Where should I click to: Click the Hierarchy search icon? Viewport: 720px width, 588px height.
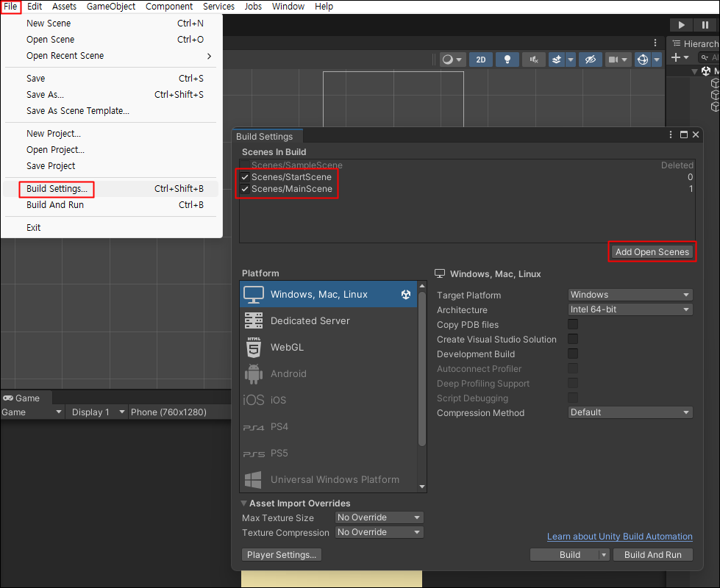coord(705,57)
